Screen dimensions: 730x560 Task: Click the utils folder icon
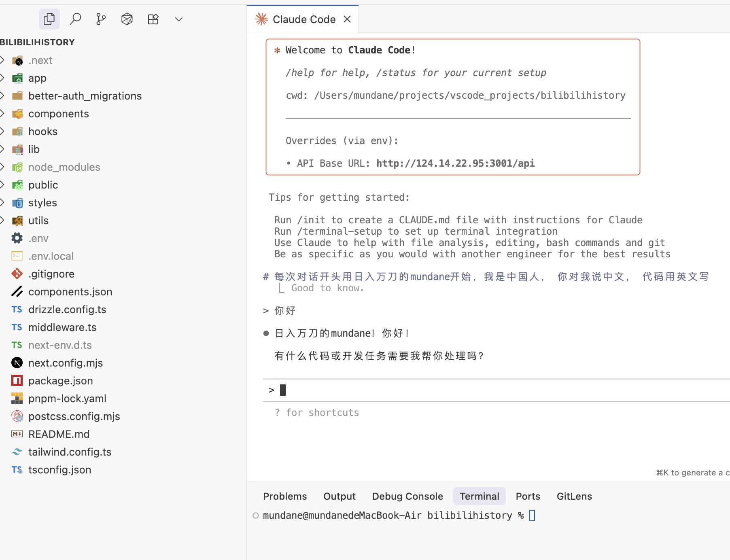pyautogui.click(x=17, y=221)
